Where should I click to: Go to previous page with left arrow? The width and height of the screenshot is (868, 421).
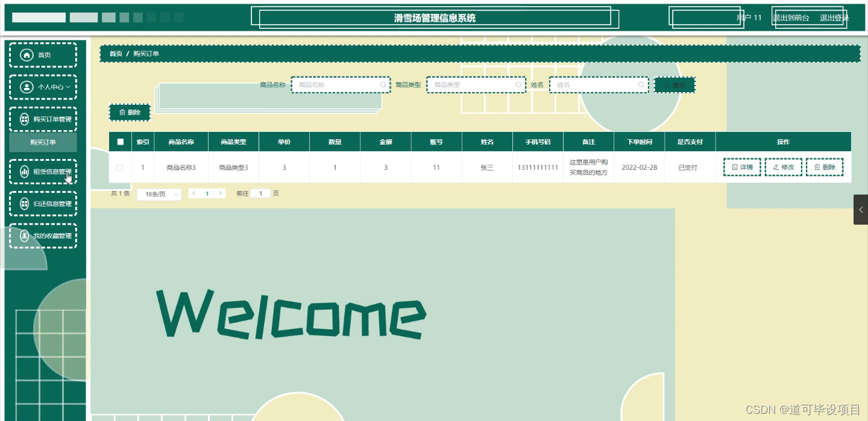click(193, 193)
